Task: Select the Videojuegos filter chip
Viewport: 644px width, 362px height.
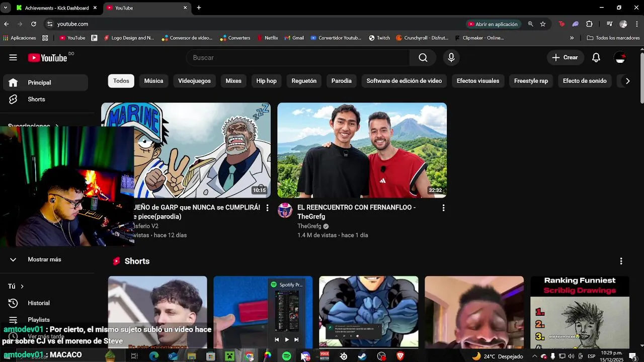Action: [194, 81]
